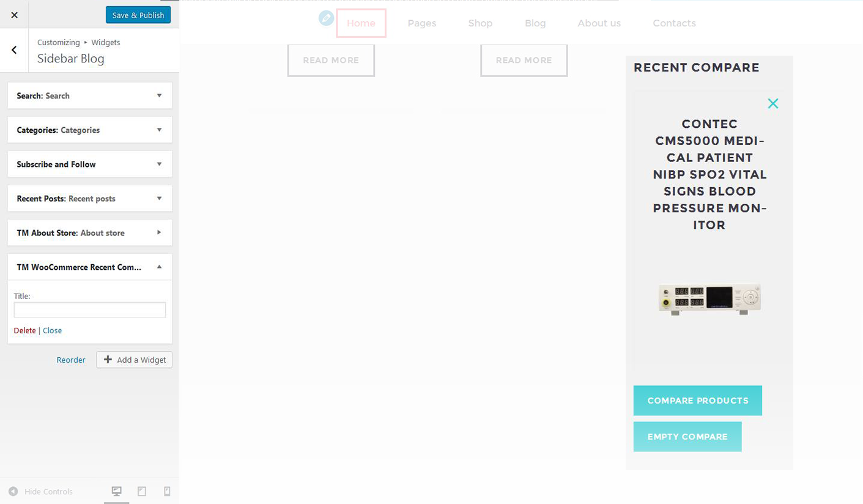863x504 pixels.
Task: Expand the Search widget
Action: (159, 95)
